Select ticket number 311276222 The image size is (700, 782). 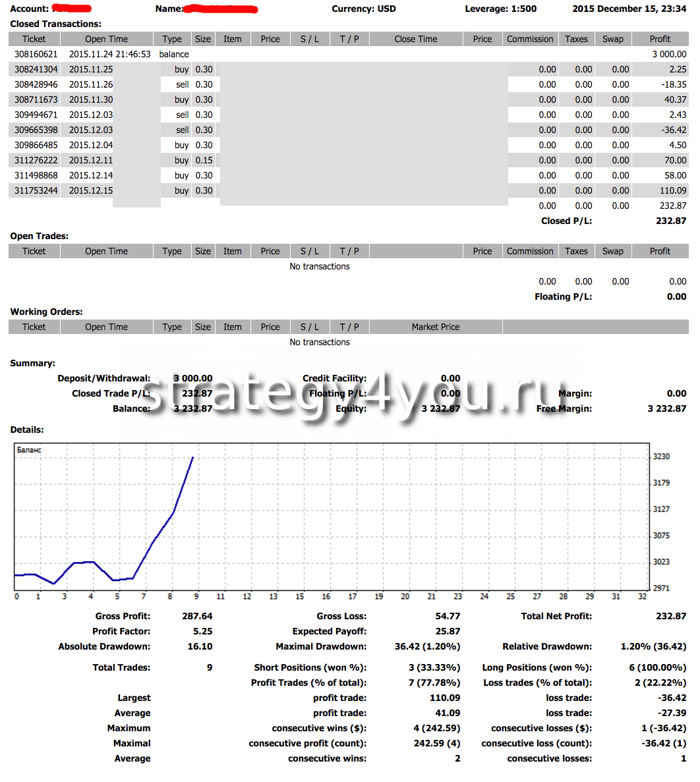click(36, 160)
